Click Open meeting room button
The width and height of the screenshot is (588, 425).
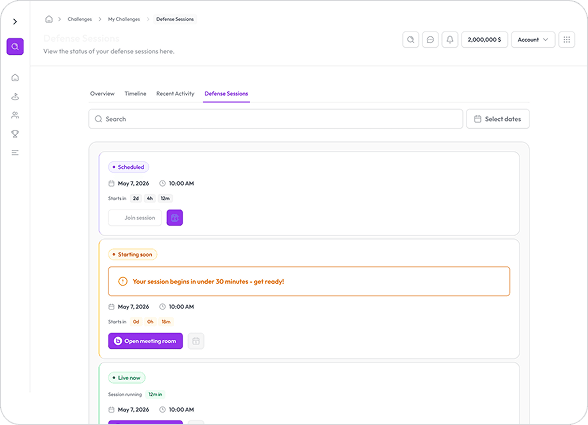coord(146,341)
